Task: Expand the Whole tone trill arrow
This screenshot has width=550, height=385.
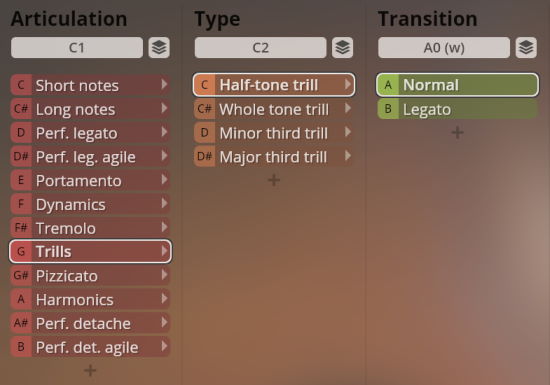Action: [348, 108]
